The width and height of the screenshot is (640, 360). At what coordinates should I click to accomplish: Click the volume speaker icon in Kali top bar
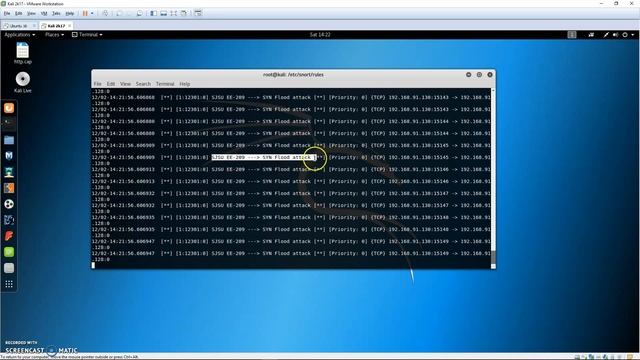[x=616, y=35]
